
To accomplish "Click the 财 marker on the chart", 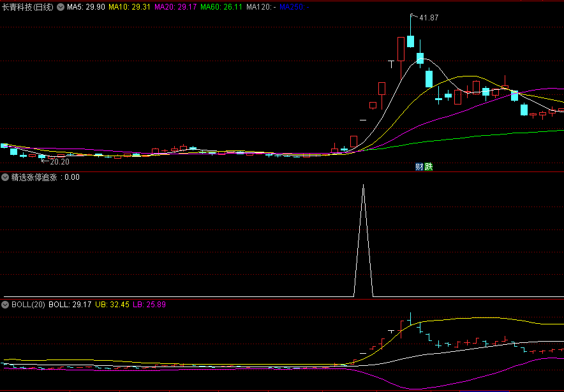I will (419, 167).
